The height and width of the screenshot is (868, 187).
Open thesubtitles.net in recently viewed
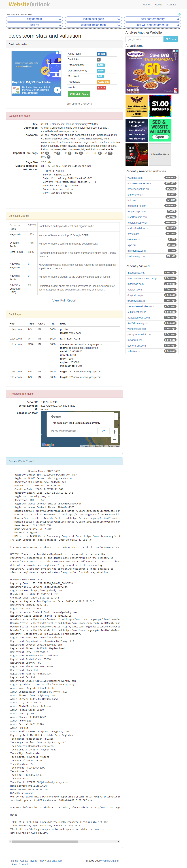coord(136,273)
